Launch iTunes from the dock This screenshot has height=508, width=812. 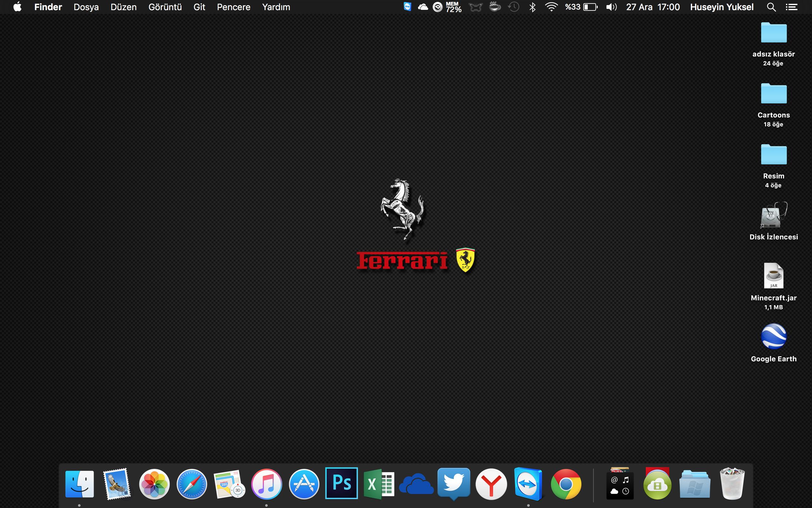point(267,484)
